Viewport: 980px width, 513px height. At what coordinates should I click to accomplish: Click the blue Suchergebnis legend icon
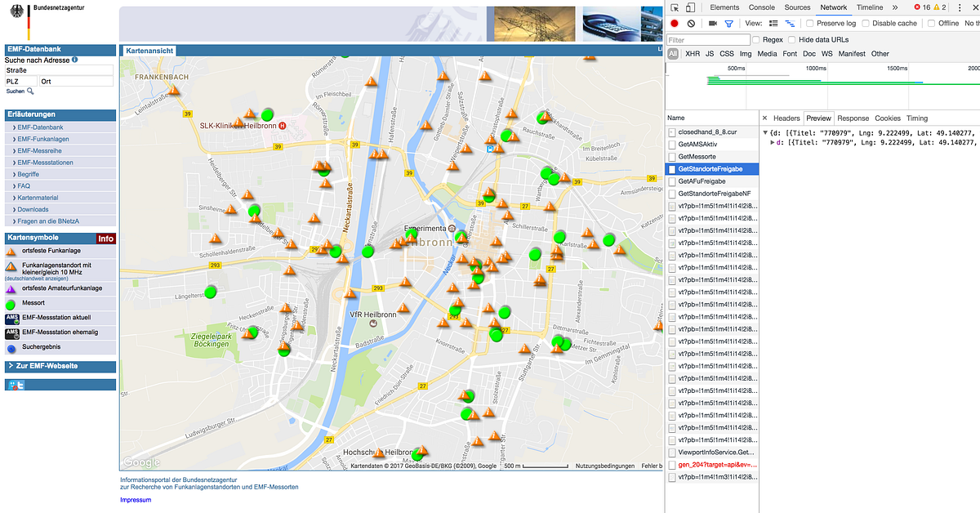tap(11, 347)
